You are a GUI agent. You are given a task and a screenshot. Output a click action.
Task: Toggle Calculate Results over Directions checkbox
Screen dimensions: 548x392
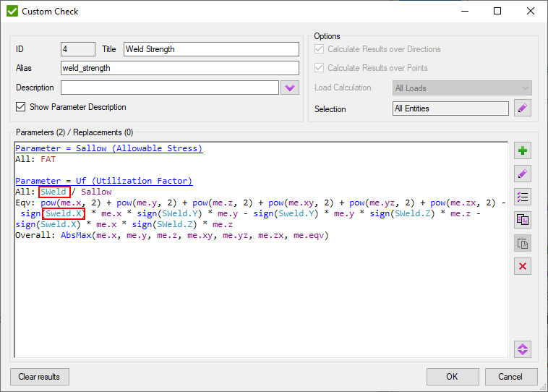tap(320, 49)
